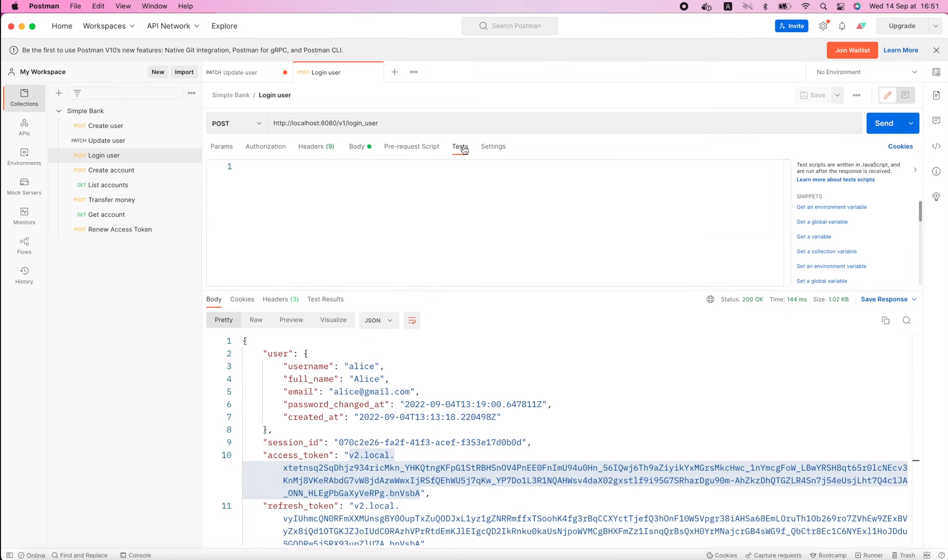Open the tab bar more options ellipsis

point(414,72)
